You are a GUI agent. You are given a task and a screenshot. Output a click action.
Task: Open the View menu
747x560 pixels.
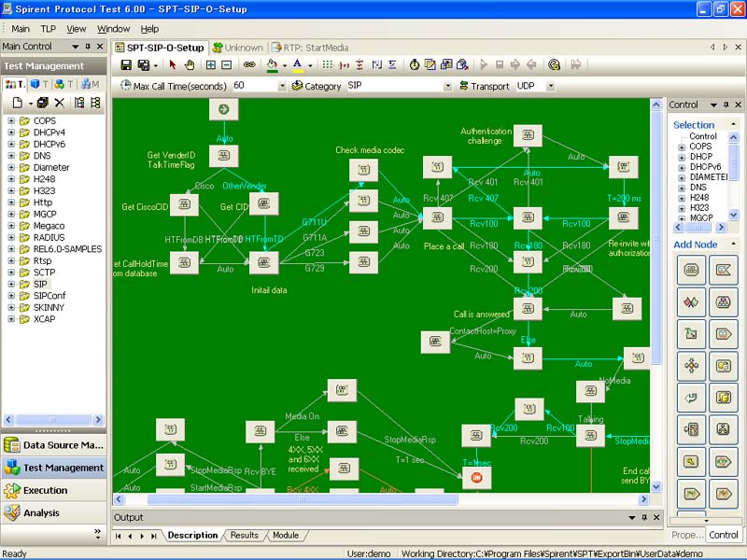click(x=77, y=29)
